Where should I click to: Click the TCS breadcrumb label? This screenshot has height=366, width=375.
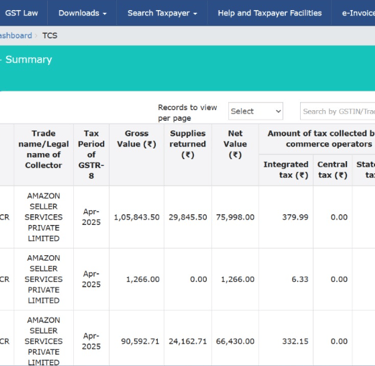50,35
